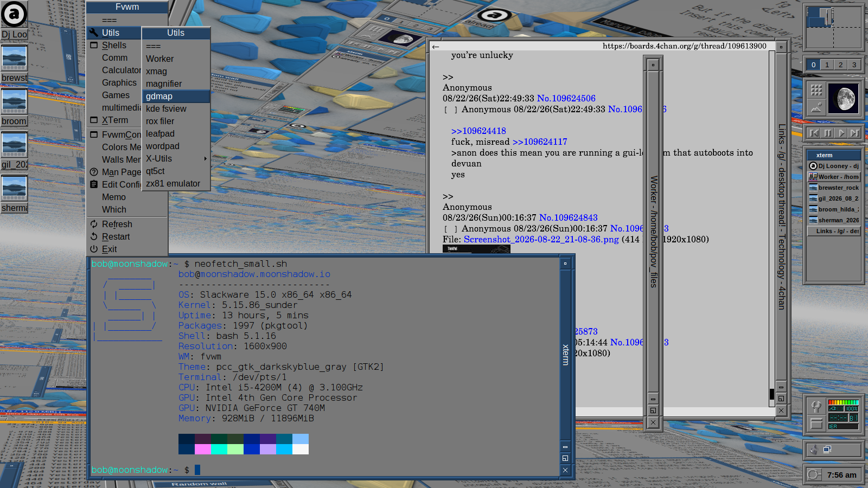868x488 pixels.
Task: Go back with Links browser arrow
Action: pos(436,47)
